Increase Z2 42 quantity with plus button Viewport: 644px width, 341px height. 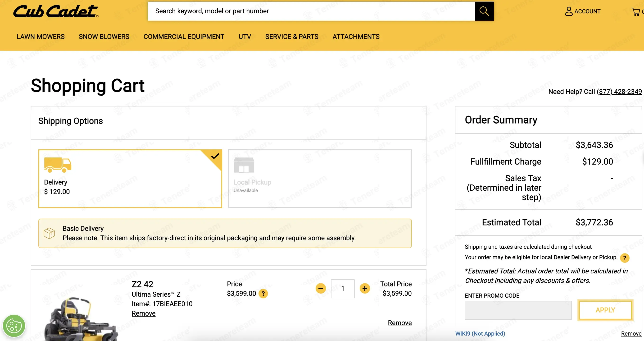point(365,288)
